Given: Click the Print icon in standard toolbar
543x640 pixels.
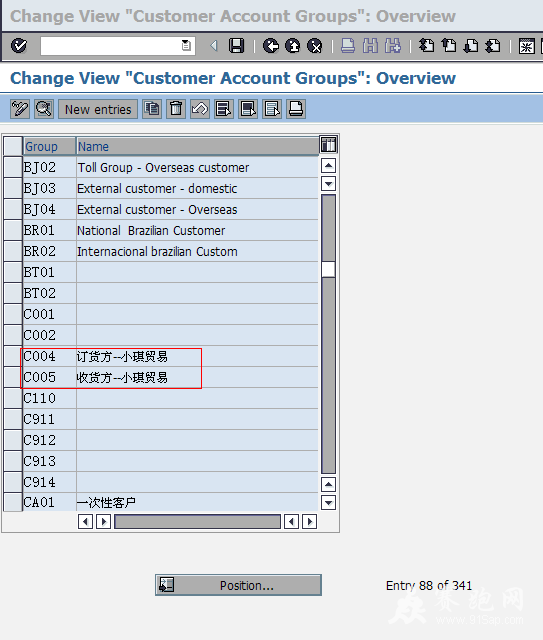Looking at the screenshot, I should [347, 46].
